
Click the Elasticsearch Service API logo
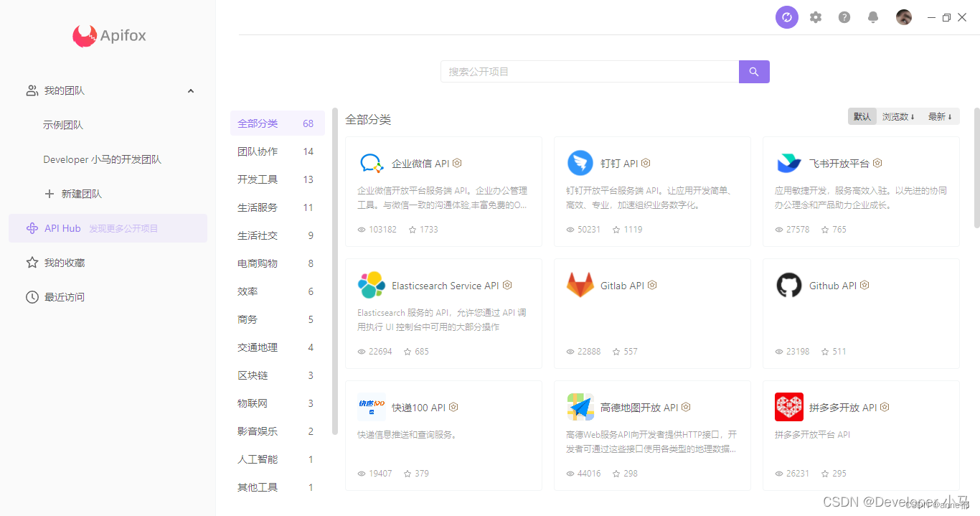(372, 286)
